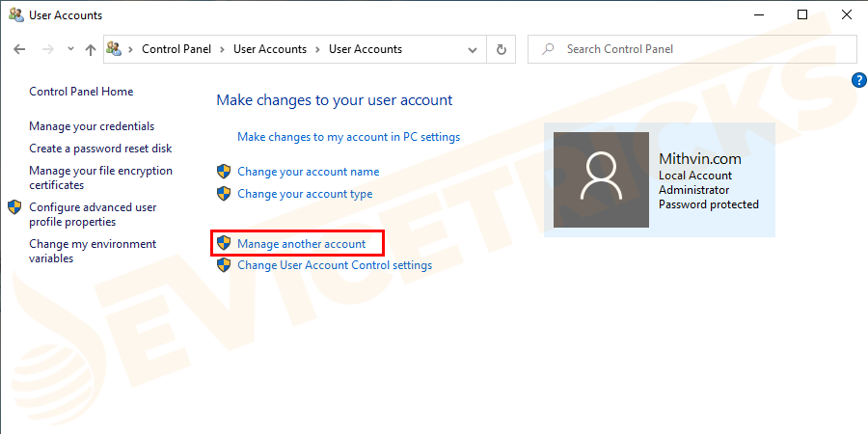868x434 pixels.
Task: Select Control Panel in the breadcrumb path
Action: (176, 49)
